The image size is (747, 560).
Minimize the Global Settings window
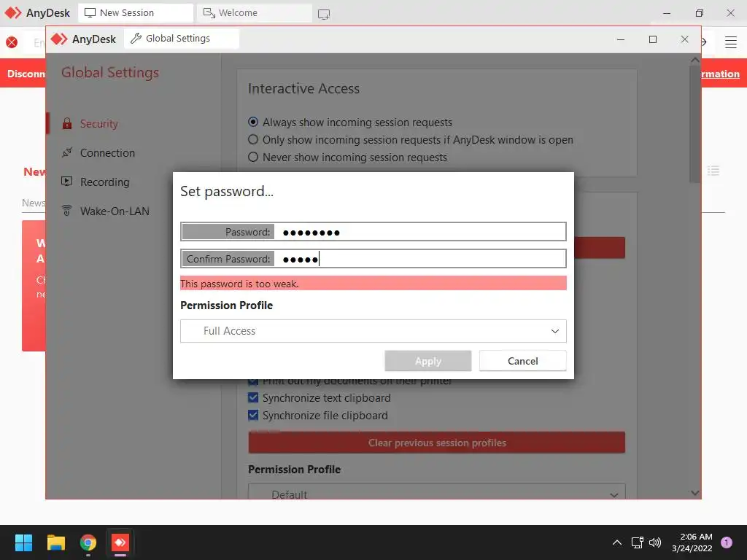pos(621,39)
